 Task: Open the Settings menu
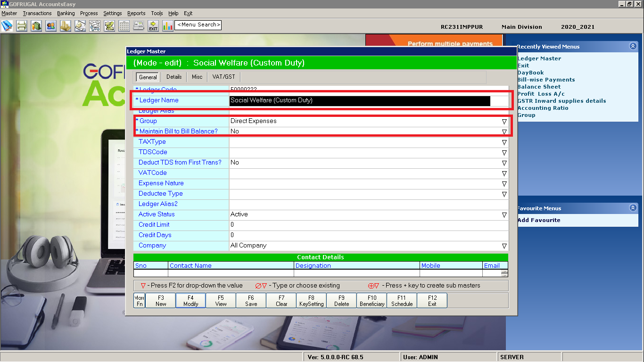[113, 13]
